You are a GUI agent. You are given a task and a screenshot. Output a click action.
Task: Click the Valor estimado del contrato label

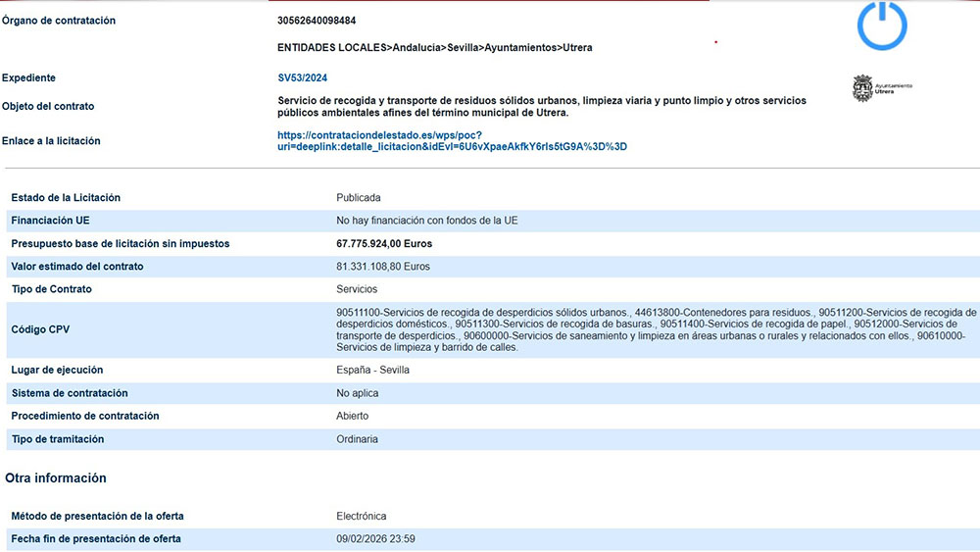tap(77, 267)
